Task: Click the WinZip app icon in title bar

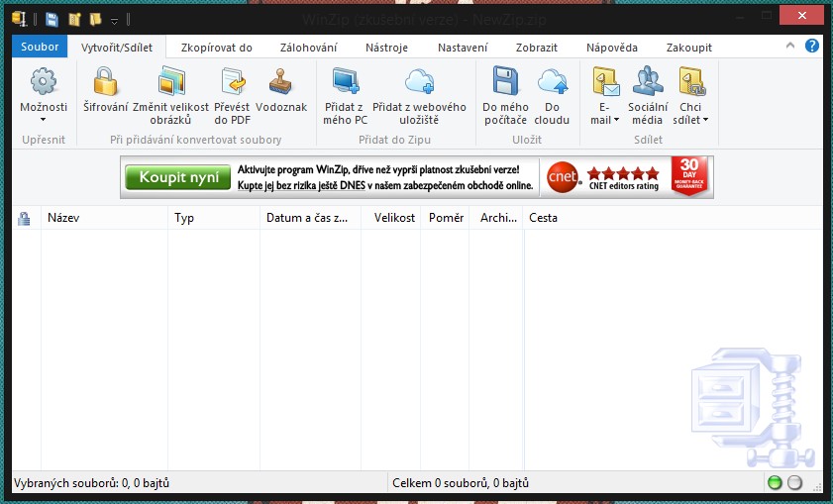Action: pyautogui.click(x=20, y=19)
